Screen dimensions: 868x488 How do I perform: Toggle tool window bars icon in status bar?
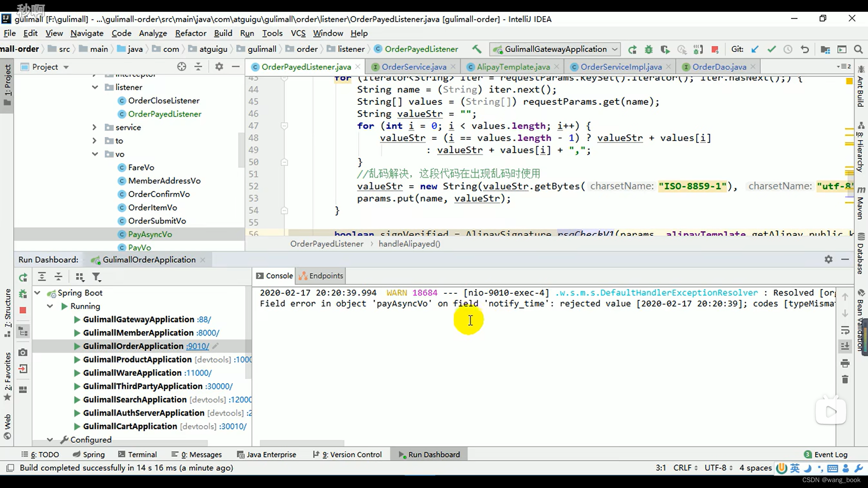(10, 468)
